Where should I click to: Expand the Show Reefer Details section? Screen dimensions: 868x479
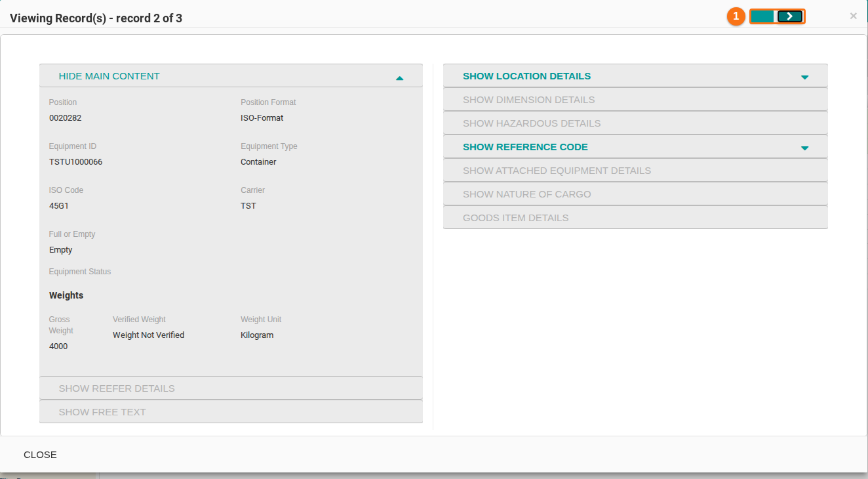(x=231, y=388)
